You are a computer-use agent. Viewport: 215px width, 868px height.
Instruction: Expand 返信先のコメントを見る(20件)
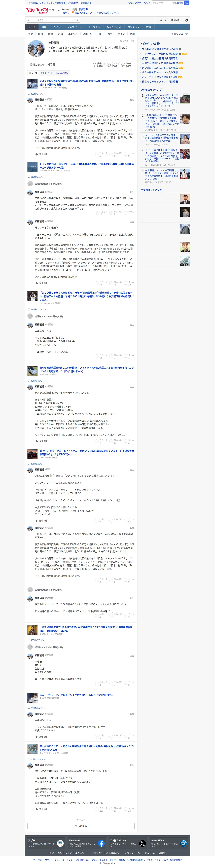point(49,316)
